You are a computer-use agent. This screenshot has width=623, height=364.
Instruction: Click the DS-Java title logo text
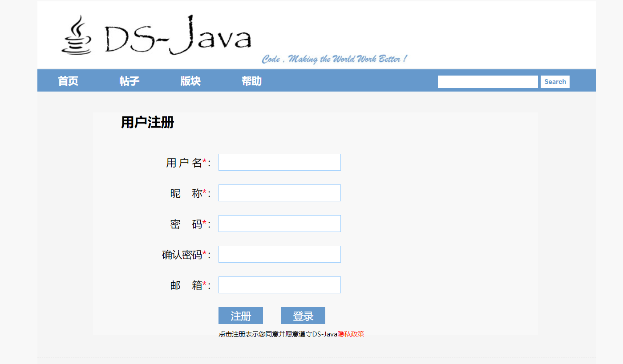(x=178, y=36)
